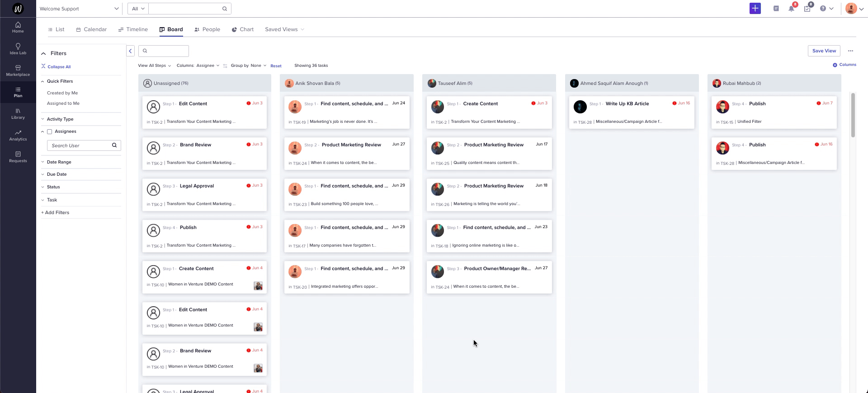This screenshot has height=393, width=868.
Task: Open the Saved Views dropdown
Action: click(284, 29)
